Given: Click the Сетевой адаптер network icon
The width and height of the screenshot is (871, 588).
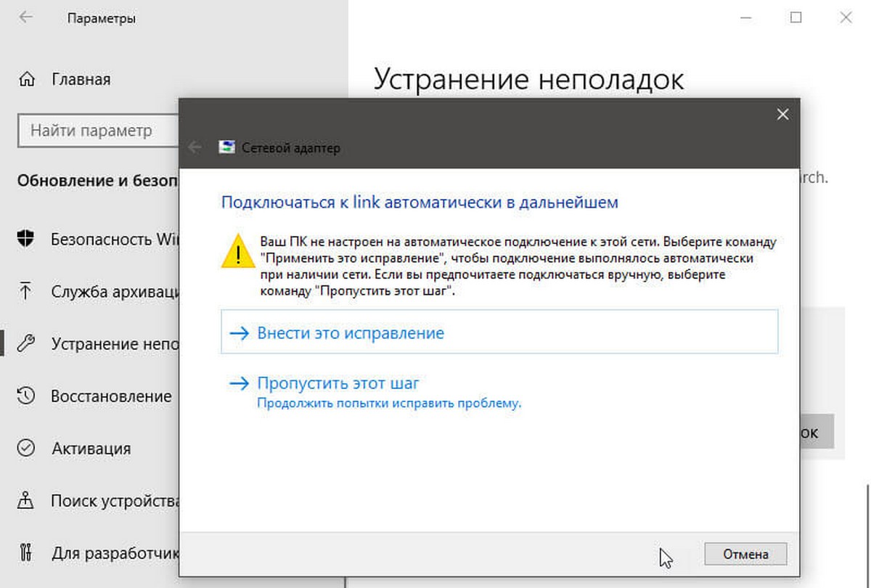Looking at the screenshot, I should 227,147.
